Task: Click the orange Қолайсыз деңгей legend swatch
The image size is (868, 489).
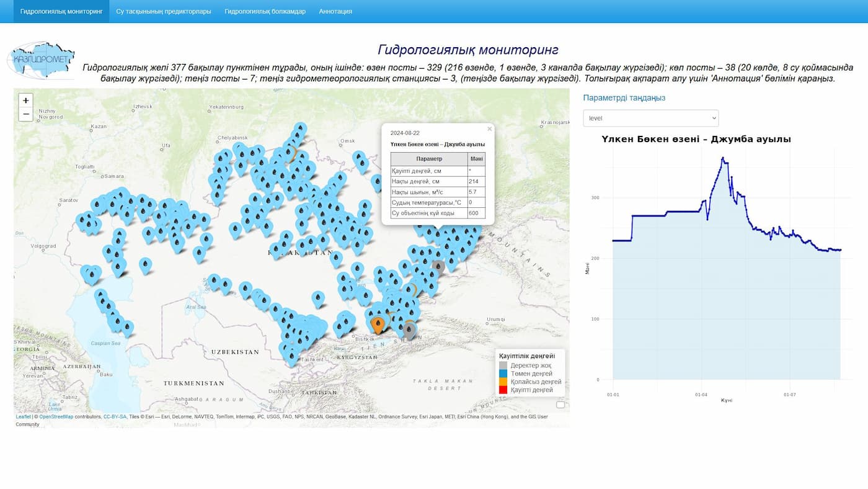Action: coord(503,382)
